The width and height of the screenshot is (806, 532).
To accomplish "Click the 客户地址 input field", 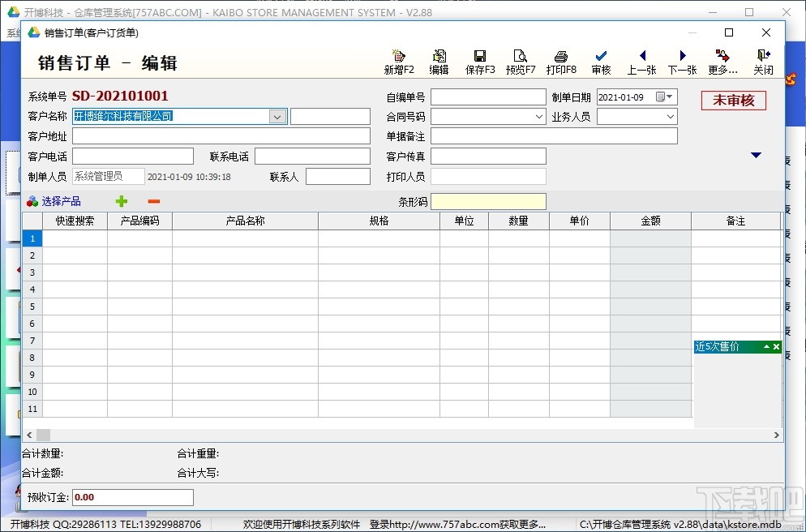I will [221, 136].
